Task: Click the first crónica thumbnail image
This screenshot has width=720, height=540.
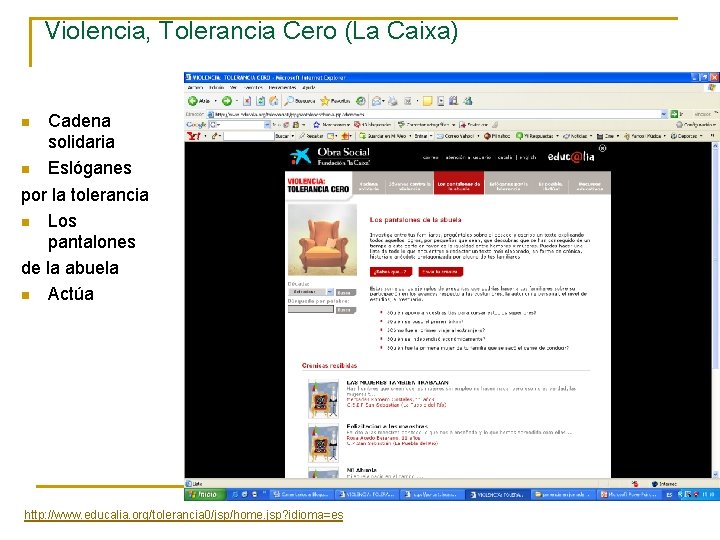Action: point(323,398)
